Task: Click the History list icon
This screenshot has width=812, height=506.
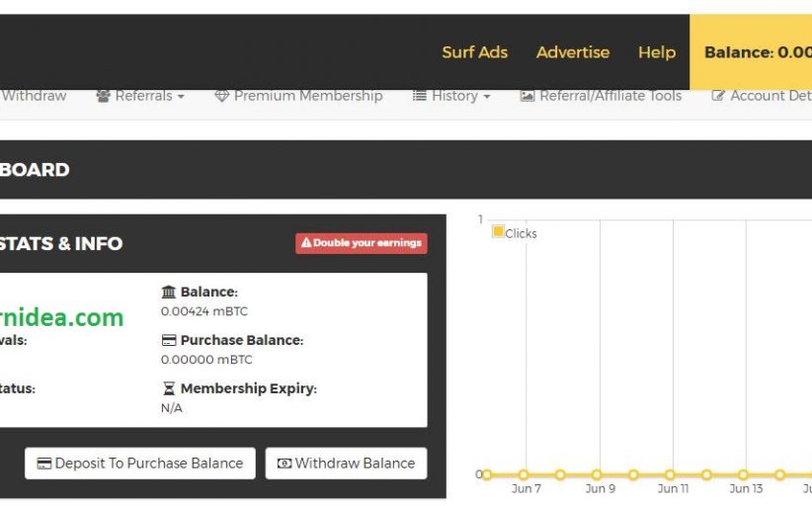Action: pos(420,96)
